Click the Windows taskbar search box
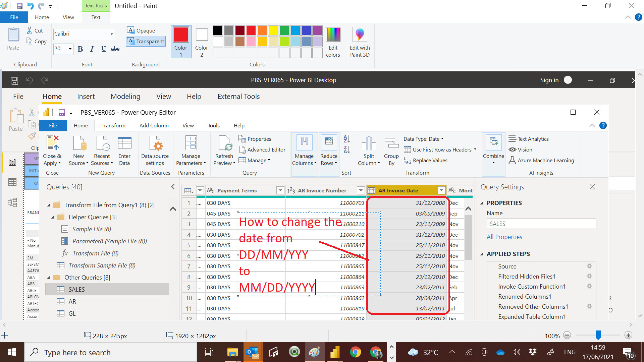This screenshot has height=362, width=644. [111, 352]
